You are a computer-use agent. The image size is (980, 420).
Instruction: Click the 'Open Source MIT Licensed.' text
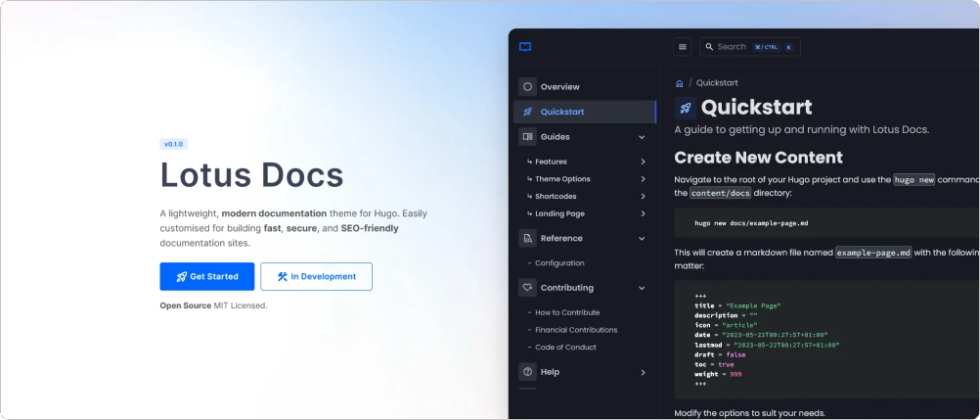(214, 306)
